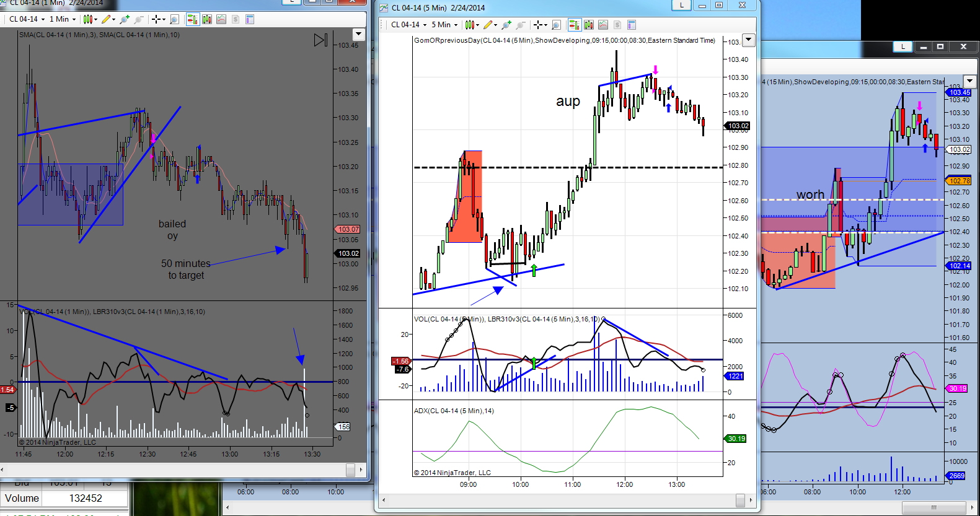Expand the 5 Min interval dropdown

coord(444,25)
